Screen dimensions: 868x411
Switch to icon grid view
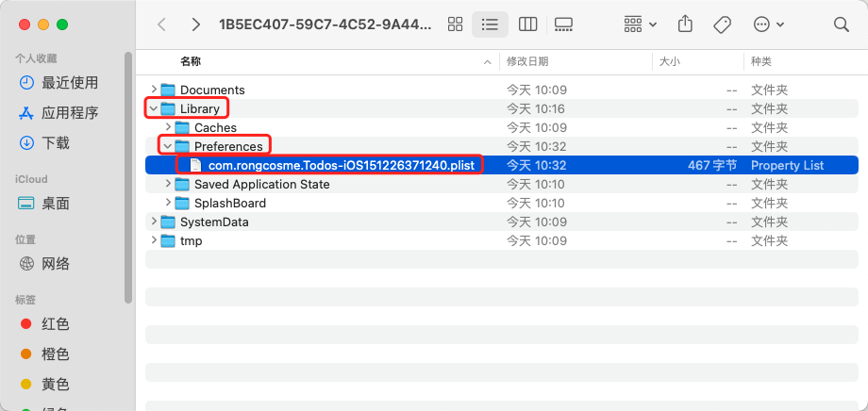point(455,25)
